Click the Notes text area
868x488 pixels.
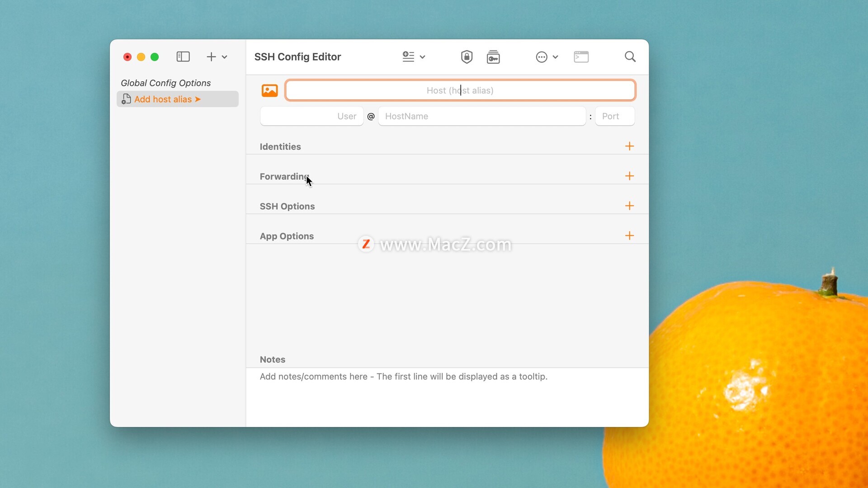point(447,397)
